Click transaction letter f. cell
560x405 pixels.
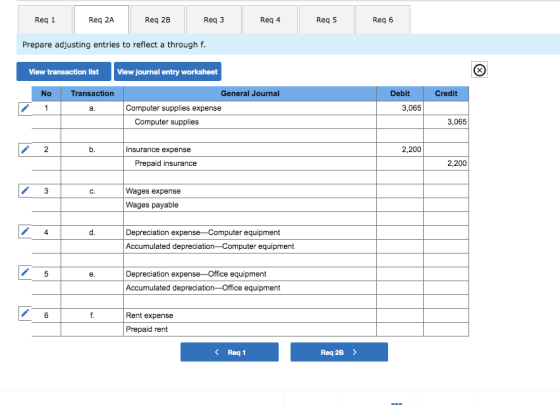click(92, 315)
